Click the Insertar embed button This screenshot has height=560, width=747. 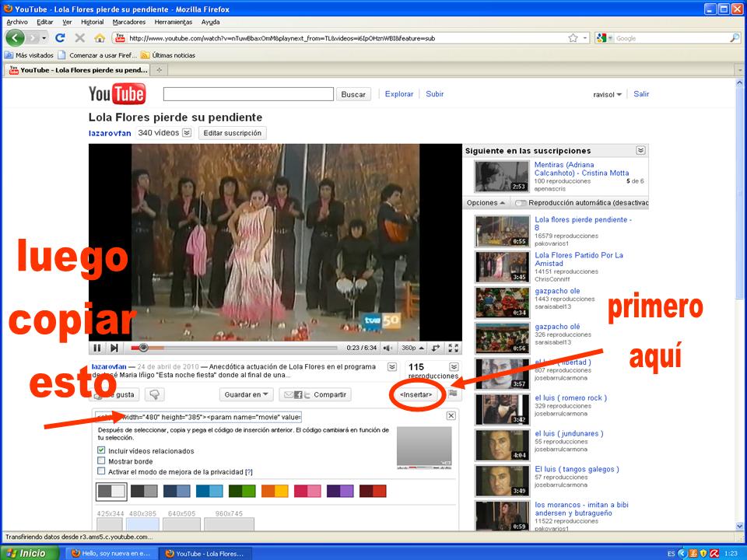click(x=416, y=394)
